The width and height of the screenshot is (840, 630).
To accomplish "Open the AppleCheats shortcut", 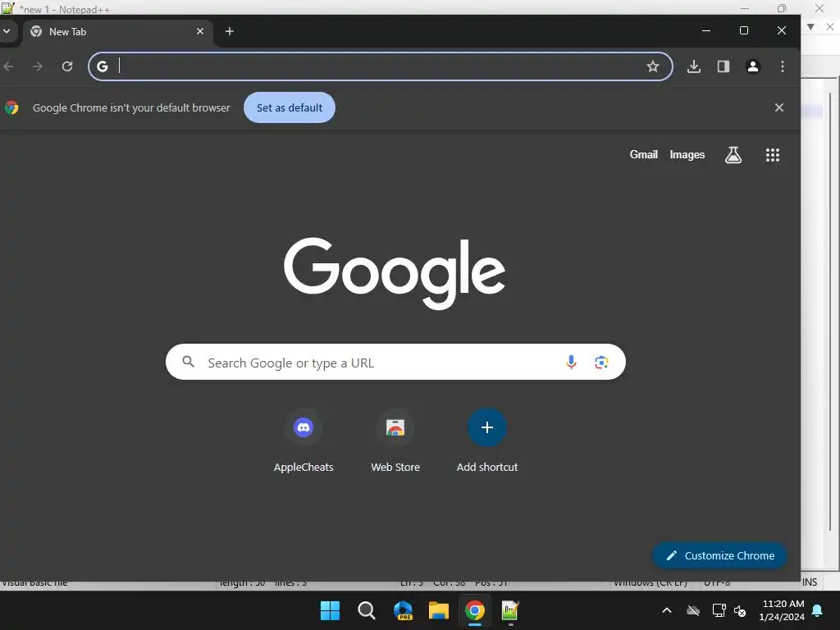I will click(304, 441).
